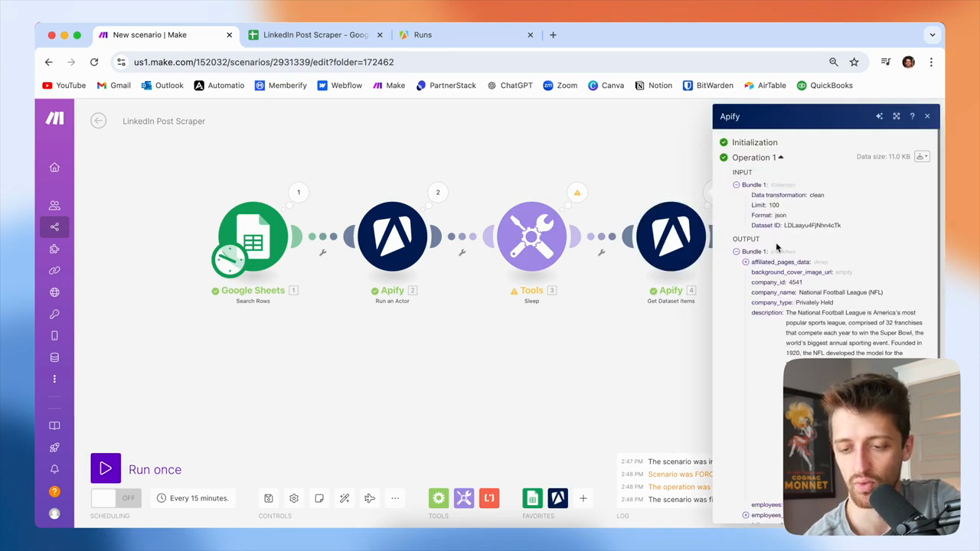Switch to Runs browser tab
The image size is (980, 551).
(465, 34)
